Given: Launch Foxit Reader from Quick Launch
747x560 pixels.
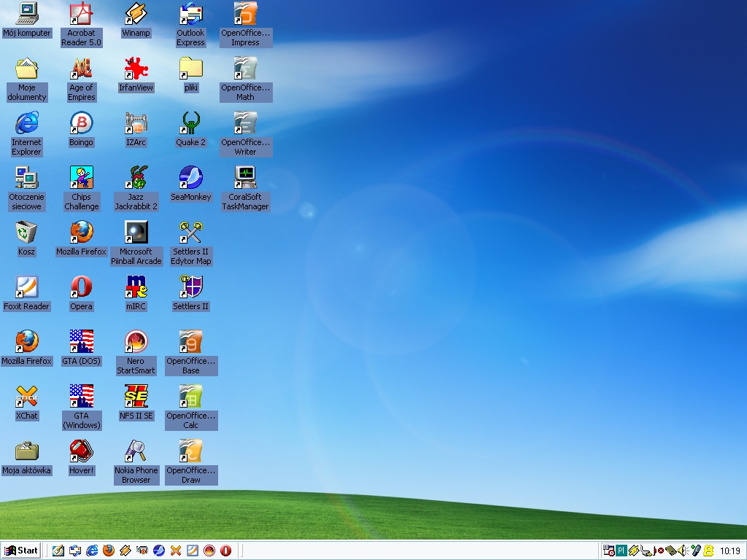Looking at the screenshot, I should (193, 551).
